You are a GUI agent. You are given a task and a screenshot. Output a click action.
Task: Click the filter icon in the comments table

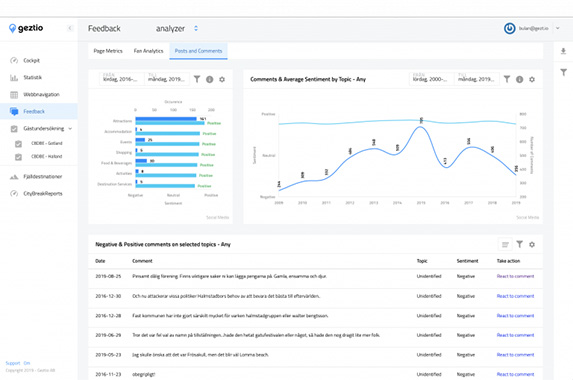(x=519, y=244)
